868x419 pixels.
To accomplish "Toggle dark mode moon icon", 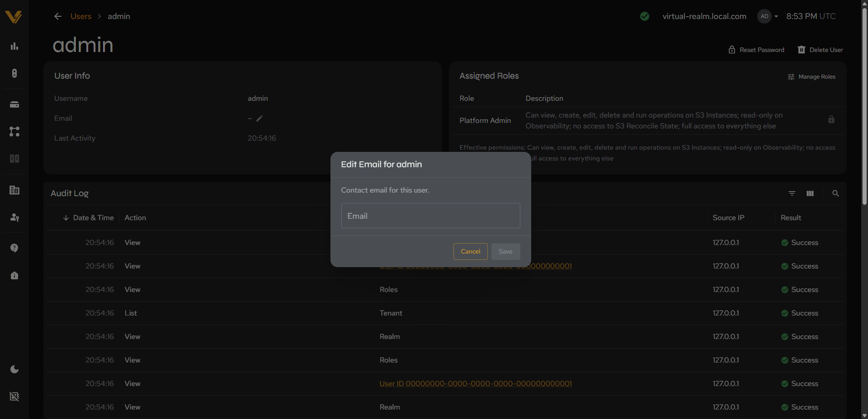I will [x=14, y=369].
